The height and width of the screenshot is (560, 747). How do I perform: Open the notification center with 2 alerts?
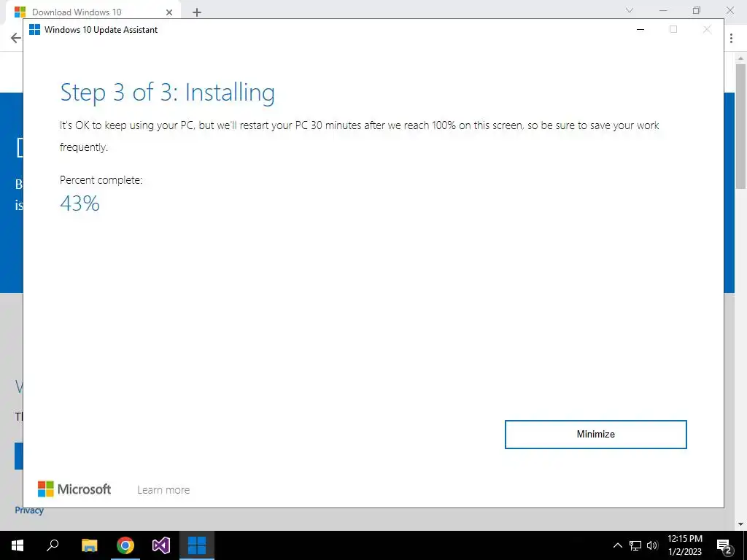[724, 545]
